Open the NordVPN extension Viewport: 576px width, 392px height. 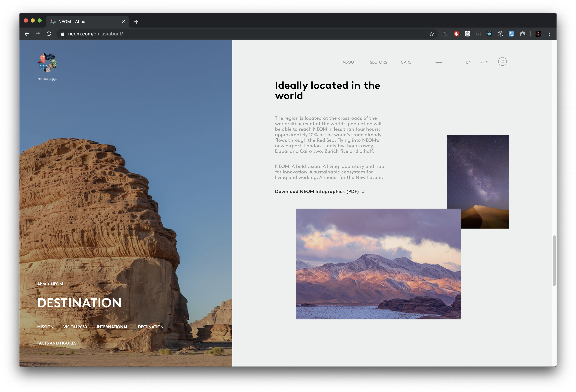(522, 34)
